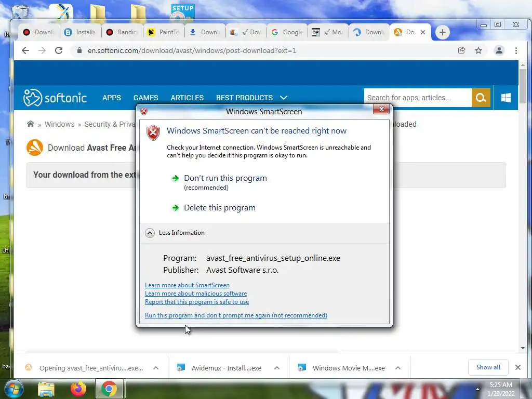532x399 pixels.
Task: Switch to the Bandica tab
Action: 122,32
